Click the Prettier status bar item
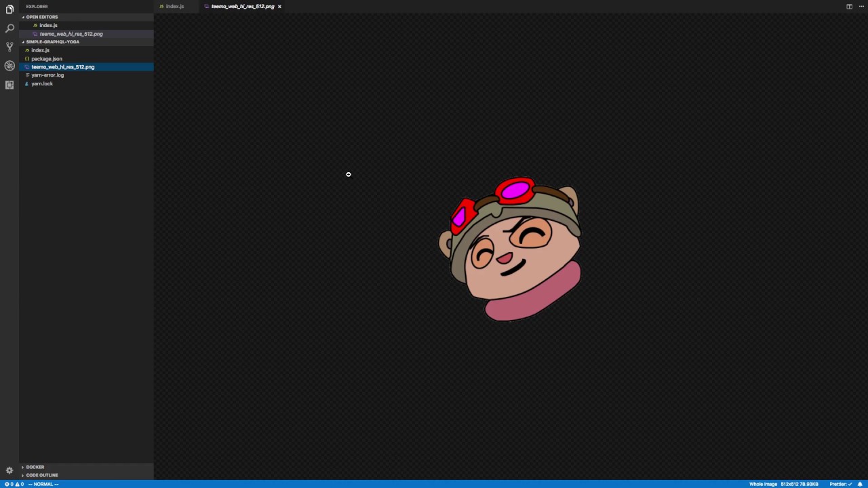This screenshot has height=488, width=868. click(x=841, y=484)
